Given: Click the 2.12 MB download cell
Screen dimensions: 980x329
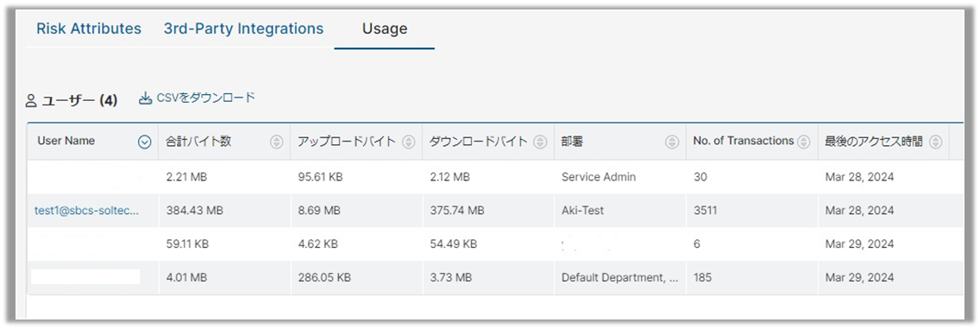Looking at the screenshot, I should (x=488, y=177).
